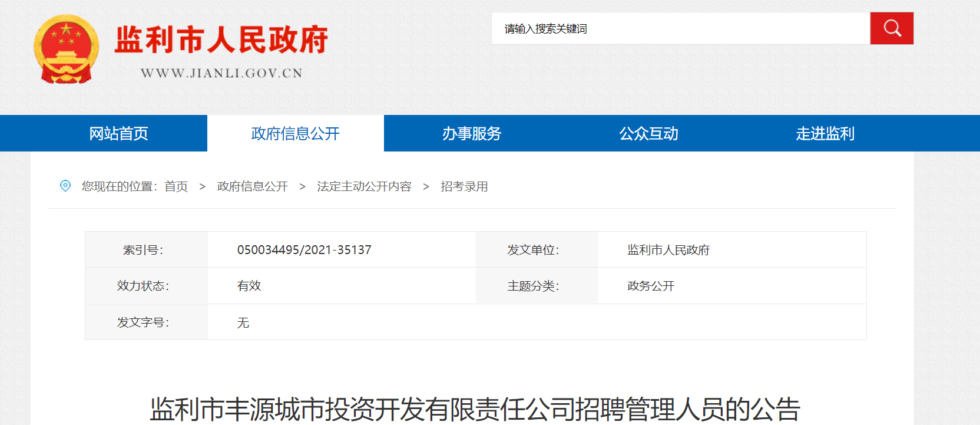This screenshot has width=980, height=425.
Task: Click the red search magnifier button
Action: (892, 28)
